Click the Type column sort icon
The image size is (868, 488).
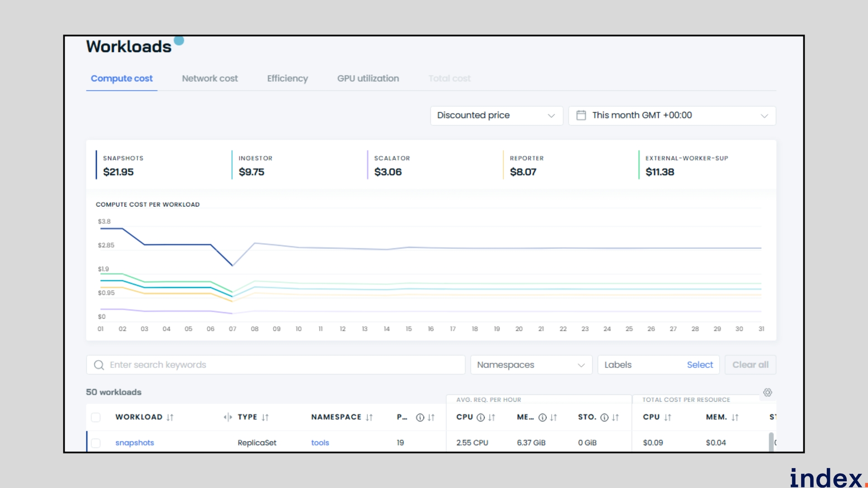coord(265,417)
